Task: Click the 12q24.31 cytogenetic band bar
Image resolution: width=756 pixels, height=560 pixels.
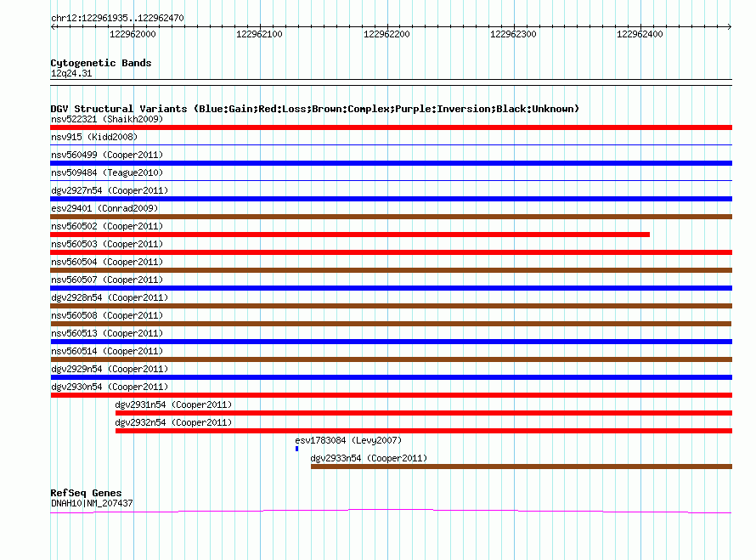Action: 391,82
